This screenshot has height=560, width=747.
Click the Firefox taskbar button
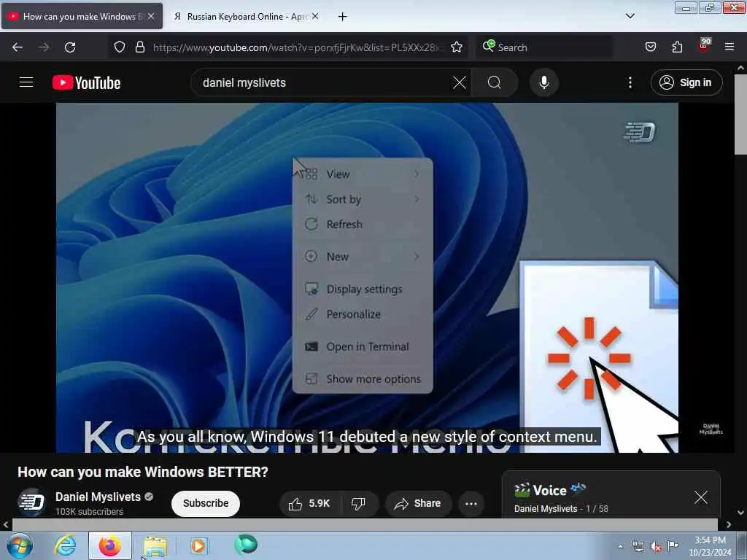110,545
